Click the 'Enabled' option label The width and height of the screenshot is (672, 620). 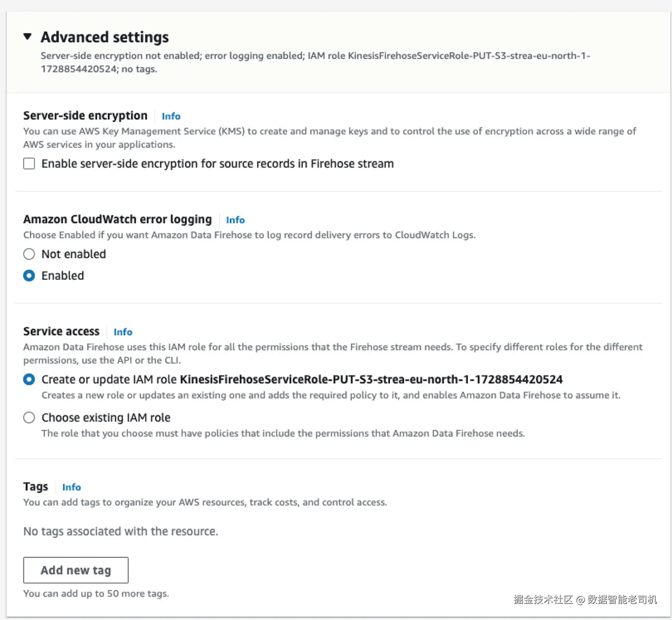coord(63,276)
